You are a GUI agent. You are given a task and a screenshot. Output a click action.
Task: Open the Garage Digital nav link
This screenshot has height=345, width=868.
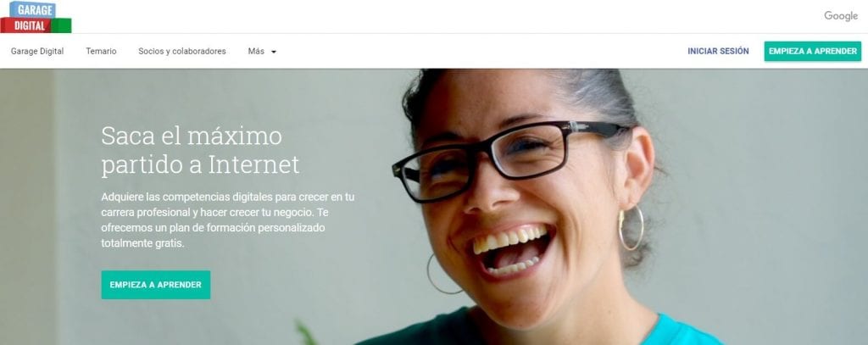point(37,51)
